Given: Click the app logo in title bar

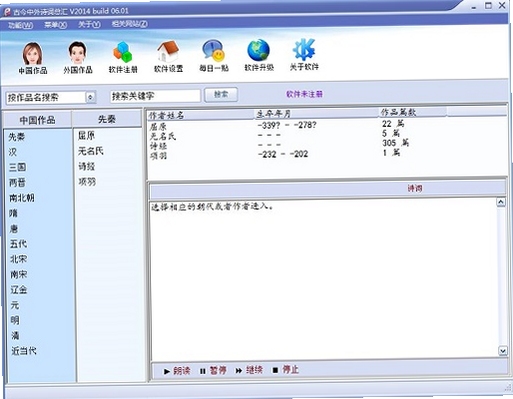Looking at the screenshot, I should 7,12.
